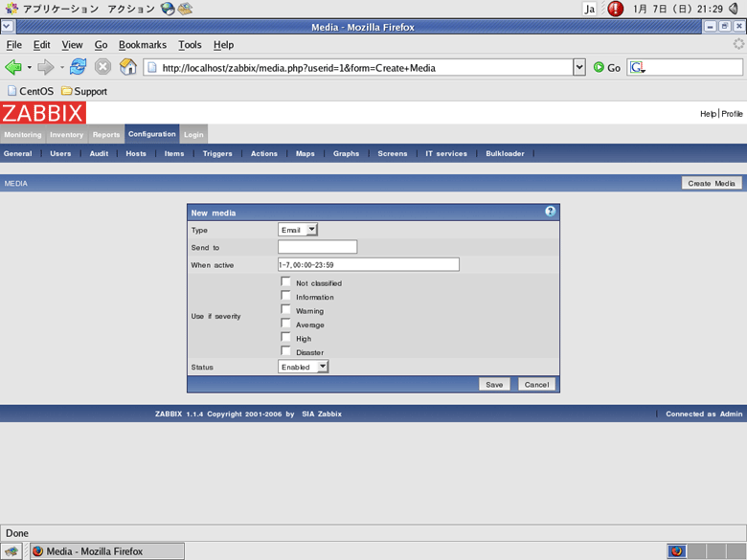Screen dimensions: 747x560
Task: Tick the Disaster severity checkbox
Action: point(285,351)
